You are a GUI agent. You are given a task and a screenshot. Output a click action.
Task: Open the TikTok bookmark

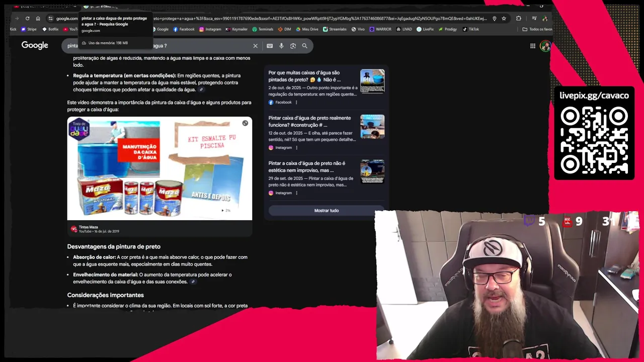point(470,29)
